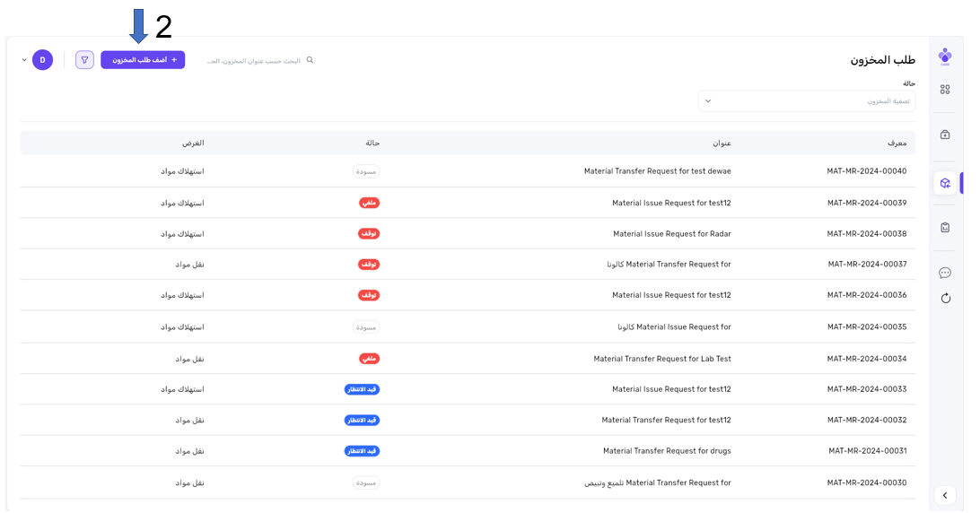The height and width of the screenshot is (513, 980).
Task: Click the حالة column header
Action: [x=372, y=143]
